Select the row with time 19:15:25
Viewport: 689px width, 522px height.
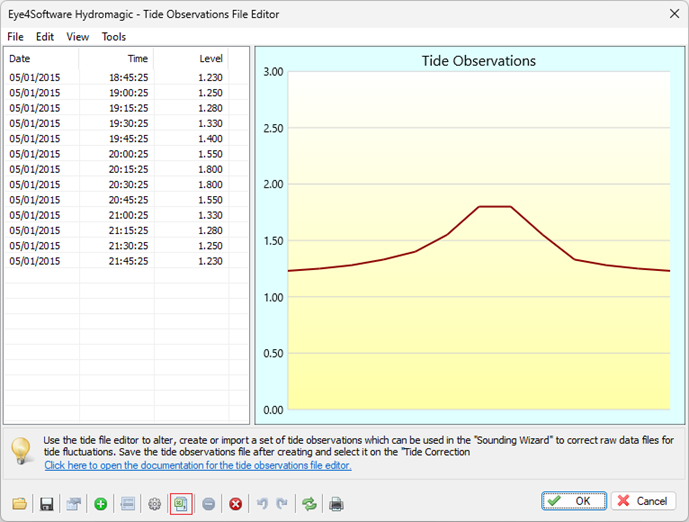tap(126, 108)
